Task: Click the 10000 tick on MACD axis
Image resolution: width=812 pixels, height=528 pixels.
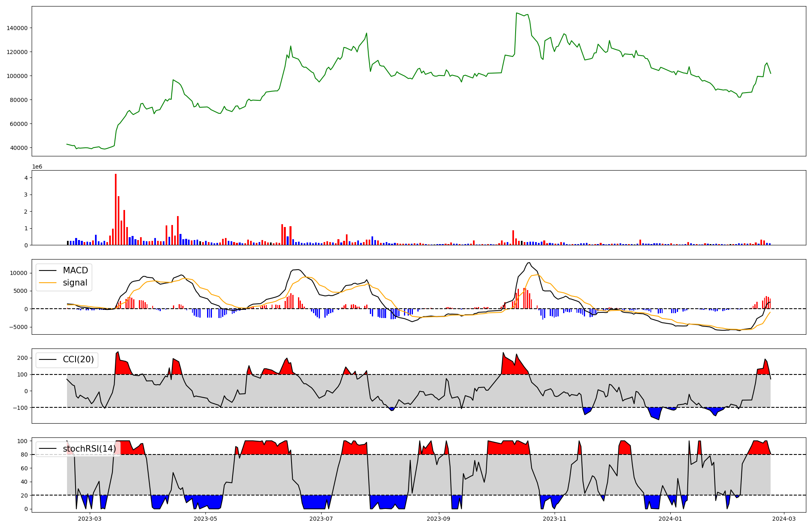Action: click(x=19, y=273)
